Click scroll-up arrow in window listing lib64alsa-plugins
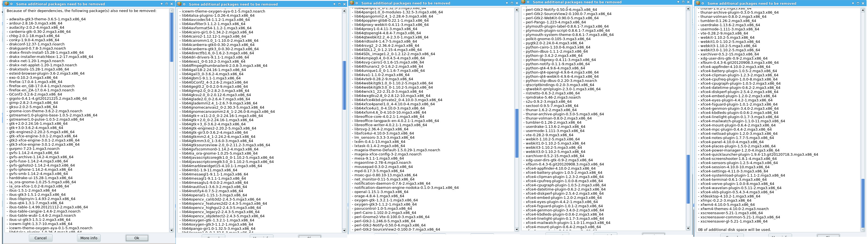Screen dimensions: 868x244 point(344,11)
